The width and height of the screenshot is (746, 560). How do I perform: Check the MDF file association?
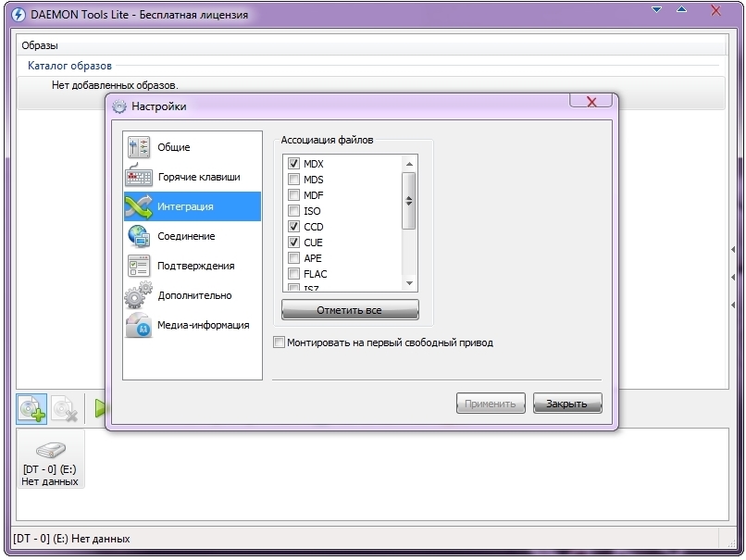(293, 195)
